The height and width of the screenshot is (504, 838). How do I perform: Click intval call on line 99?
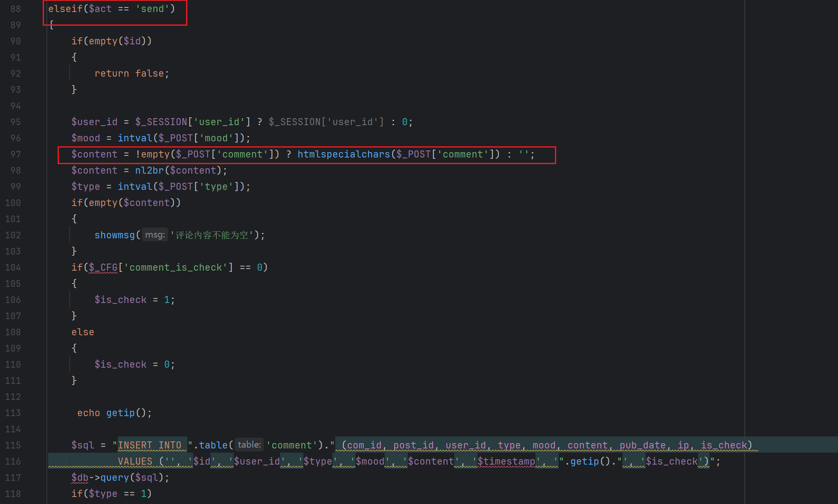click(x=135, y=187)
